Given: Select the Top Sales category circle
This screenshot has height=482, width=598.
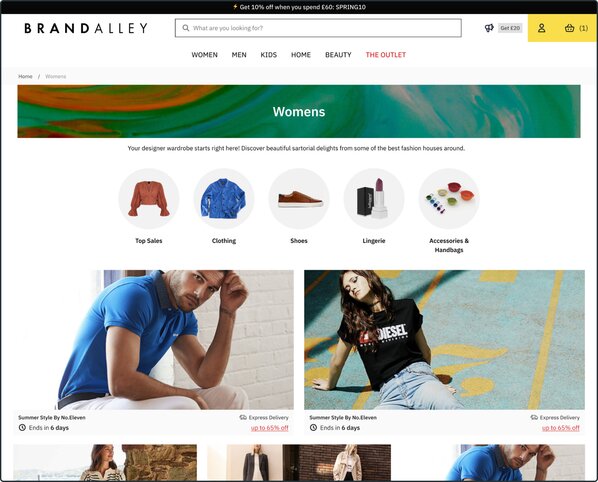Looking at the screenshot, I should coord(149,198).
